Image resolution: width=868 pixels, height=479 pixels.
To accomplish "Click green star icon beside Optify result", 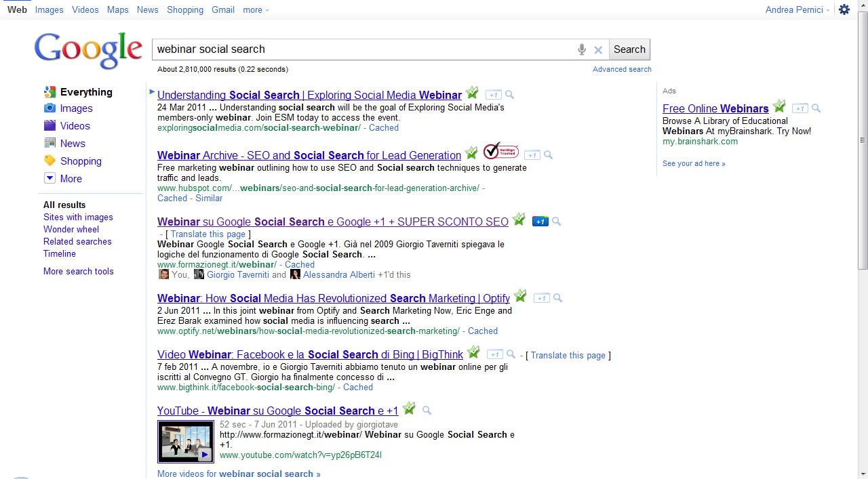I will [520, 296].
